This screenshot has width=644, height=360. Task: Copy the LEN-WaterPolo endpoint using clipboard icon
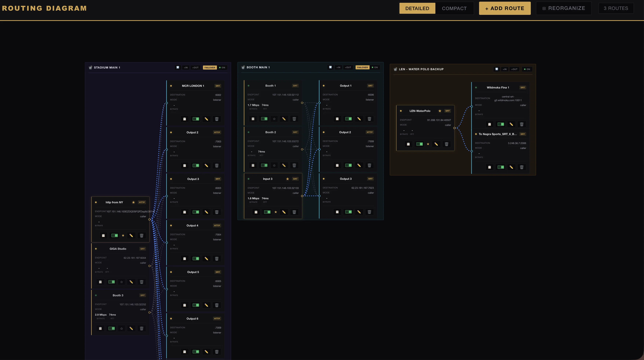[408, 144]
